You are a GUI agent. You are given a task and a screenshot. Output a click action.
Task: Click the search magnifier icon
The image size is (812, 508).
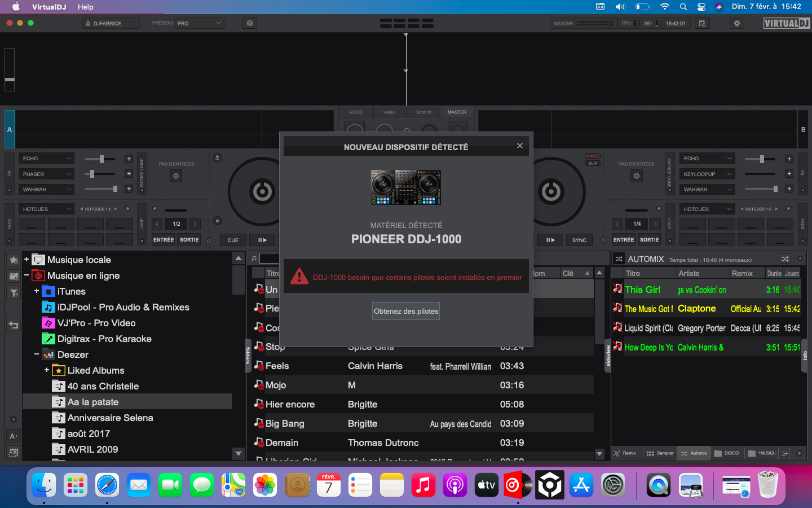[254, 259]
